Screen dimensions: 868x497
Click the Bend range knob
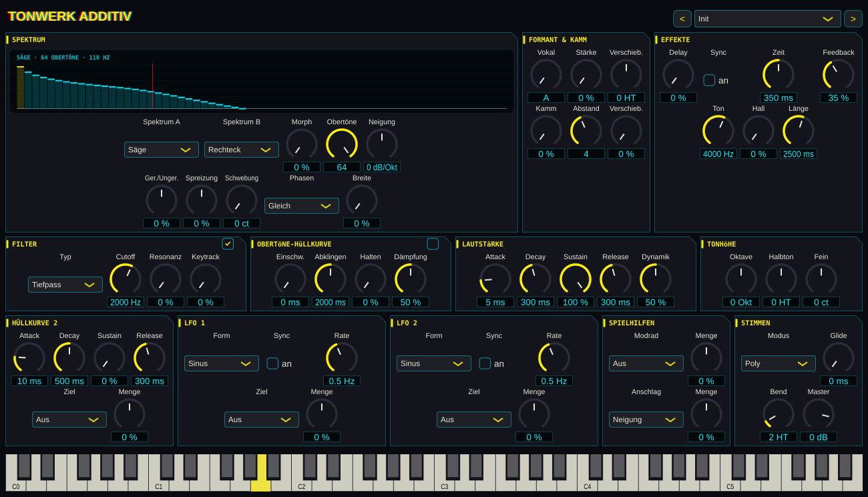[779, 414]
